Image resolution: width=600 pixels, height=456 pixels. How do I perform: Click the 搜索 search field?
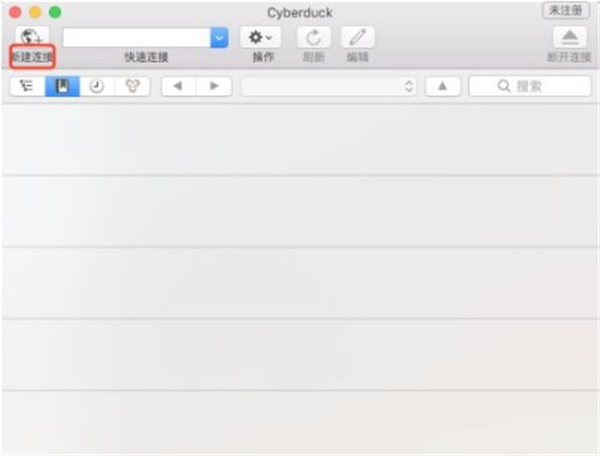pyautogui.click(x=530, y=86)
